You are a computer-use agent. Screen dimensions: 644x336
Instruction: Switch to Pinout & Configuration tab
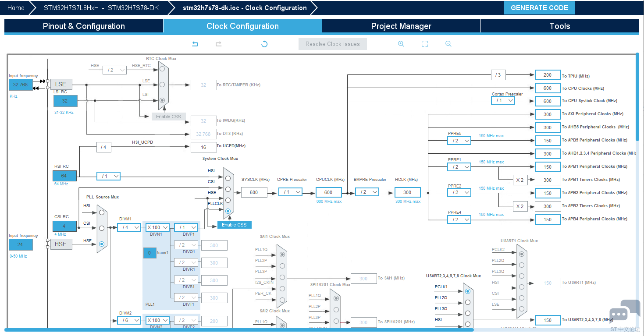point(84,26)
